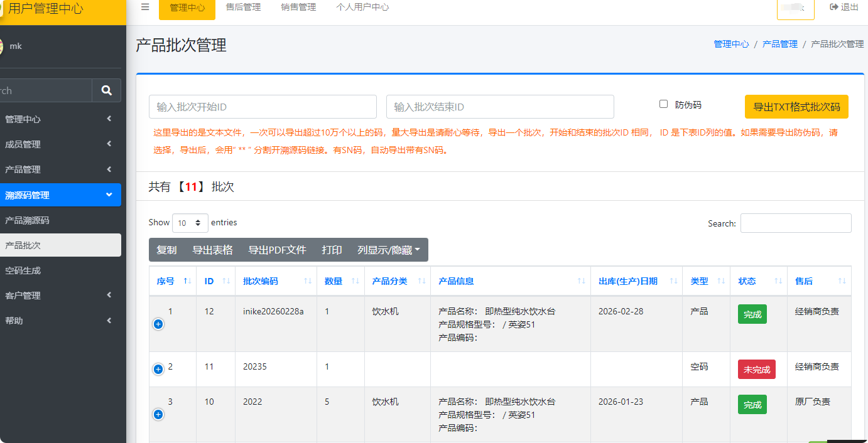Click the red 未完成 status badge
This screenshot has height=443, width=868.
757,370
